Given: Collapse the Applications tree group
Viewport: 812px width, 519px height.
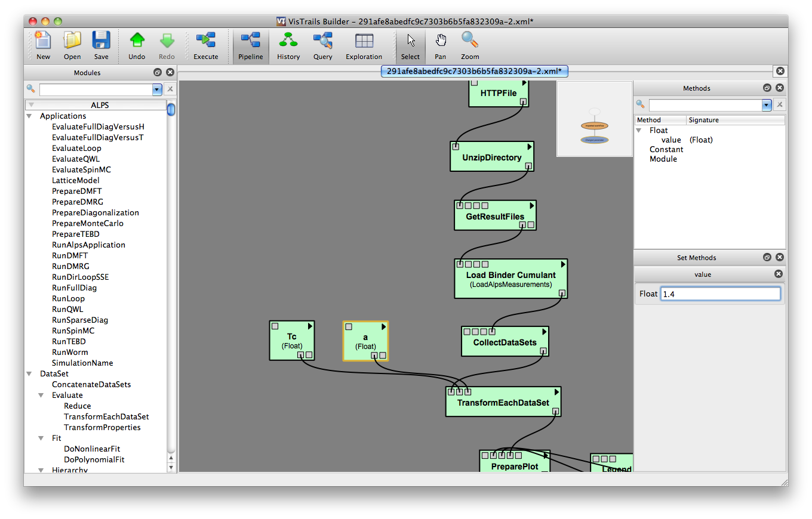Looking at the screenshot, I should (29, 116).
